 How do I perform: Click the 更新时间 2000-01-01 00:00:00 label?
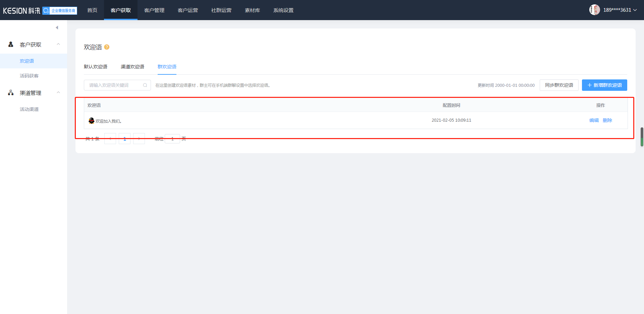(506, 85)
